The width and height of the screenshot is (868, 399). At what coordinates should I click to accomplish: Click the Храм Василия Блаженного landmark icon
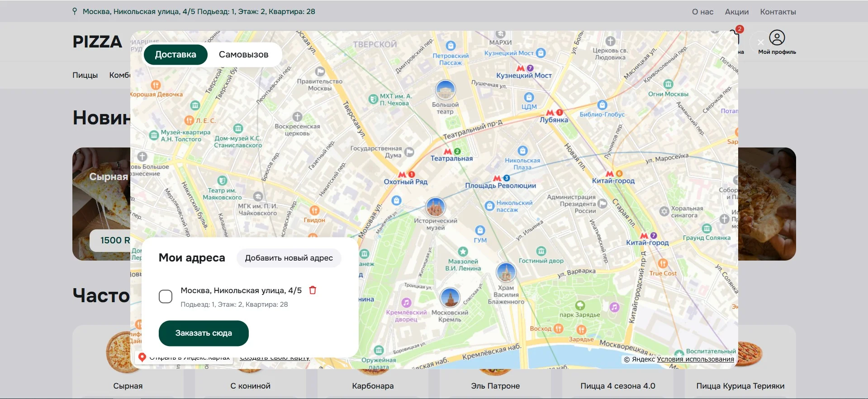point(506,273)
